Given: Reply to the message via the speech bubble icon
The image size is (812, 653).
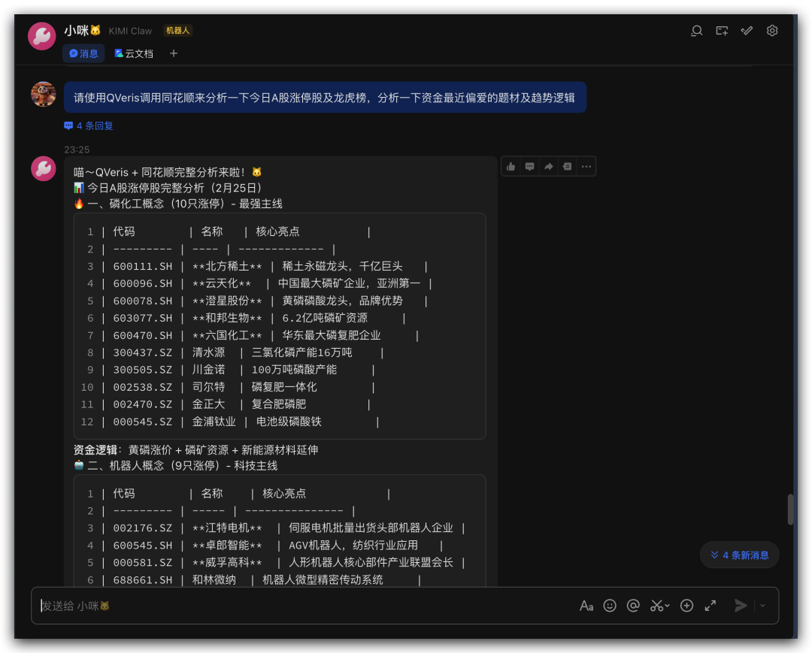Looking at the screenshot, I should 530,166.
